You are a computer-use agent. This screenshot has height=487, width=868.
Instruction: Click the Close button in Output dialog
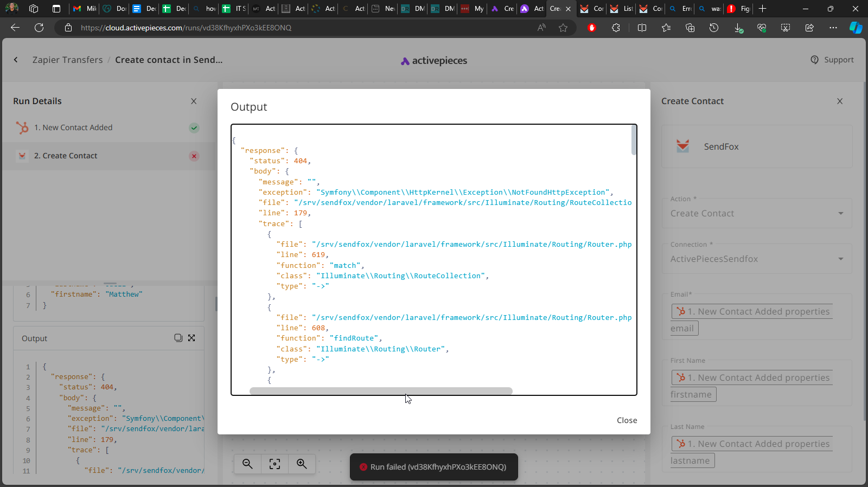tap(627, 420)
